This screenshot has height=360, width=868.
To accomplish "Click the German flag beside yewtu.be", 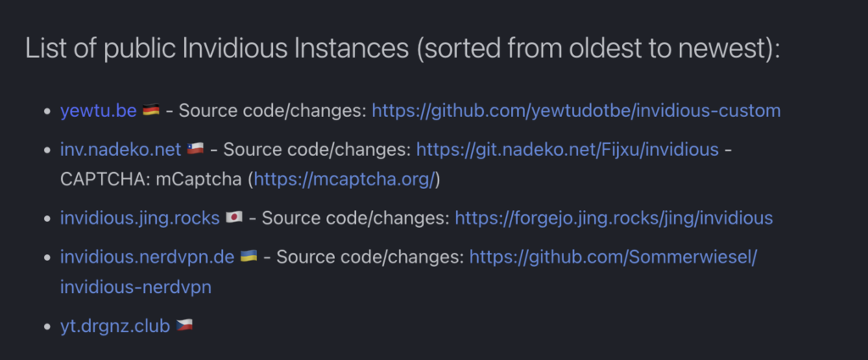I will 151,111.
